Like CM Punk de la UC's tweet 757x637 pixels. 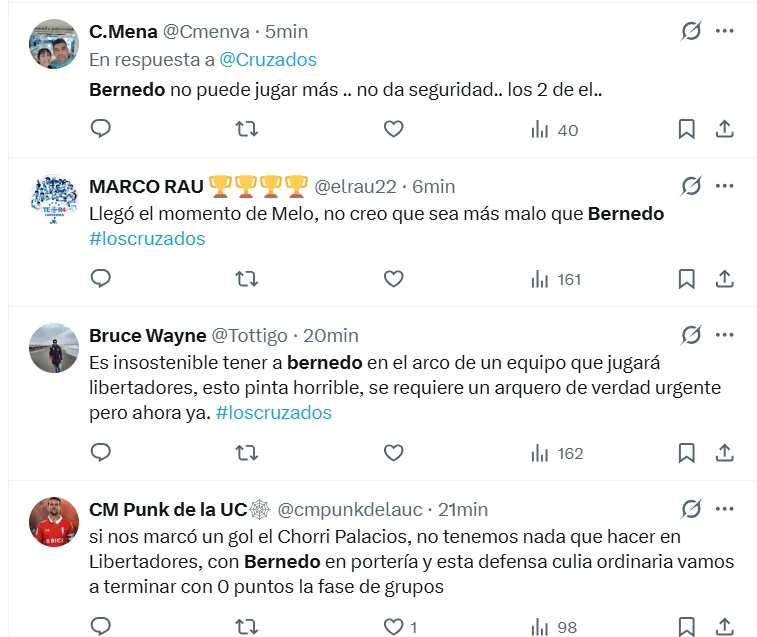click(394, 627)
